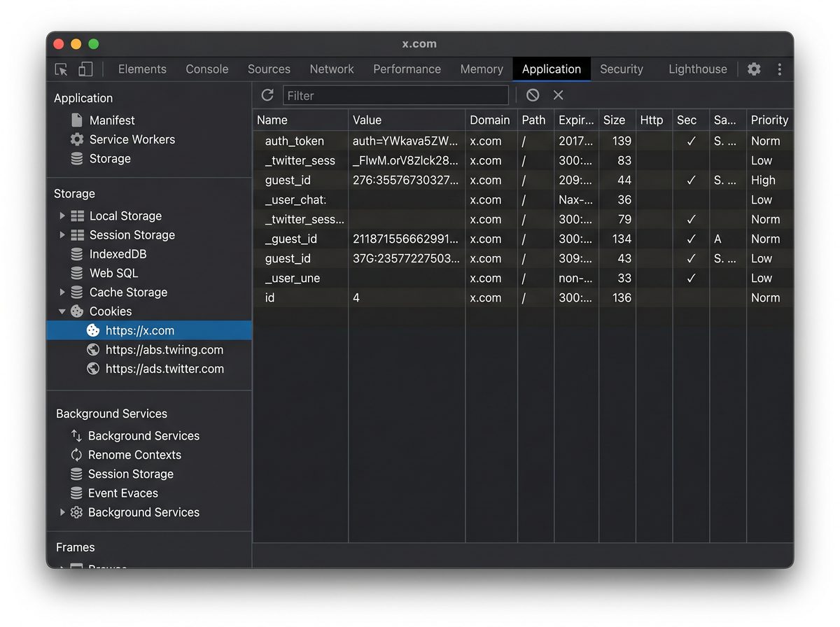Switch to the Performance tab
The image size is (840, 627).
(407, 69)
